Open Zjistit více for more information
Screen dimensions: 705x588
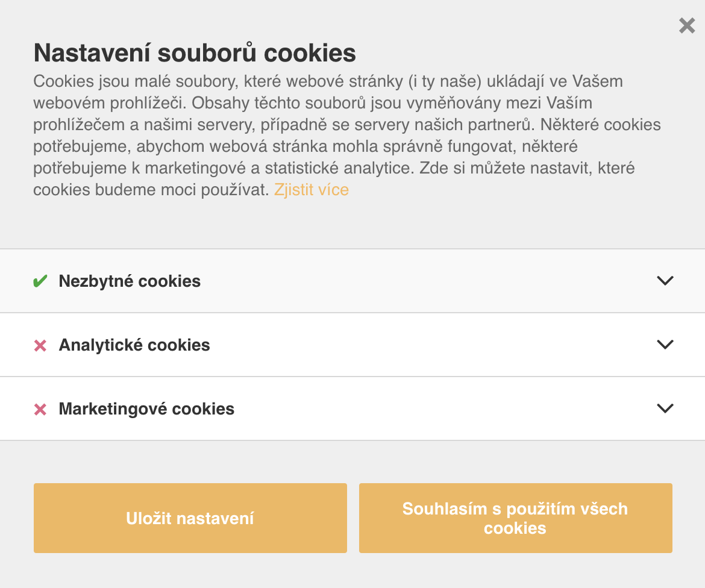311,189
